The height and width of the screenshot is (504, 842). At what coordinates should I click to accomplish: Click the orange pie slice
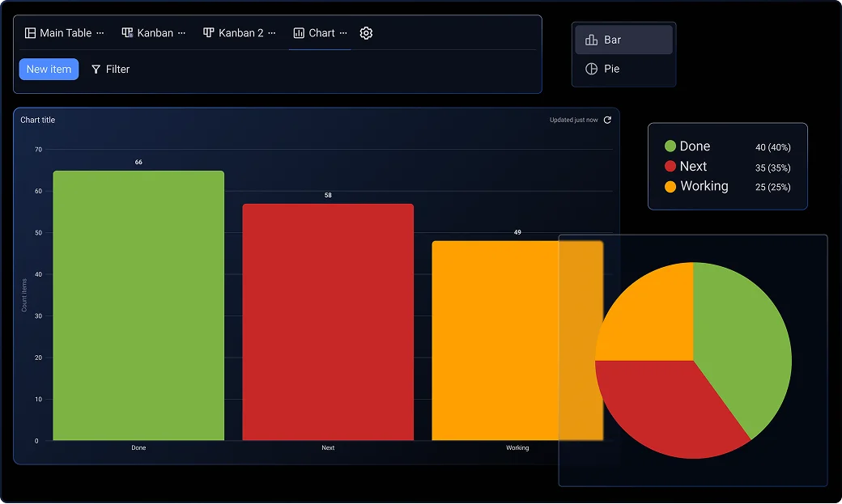655,322
